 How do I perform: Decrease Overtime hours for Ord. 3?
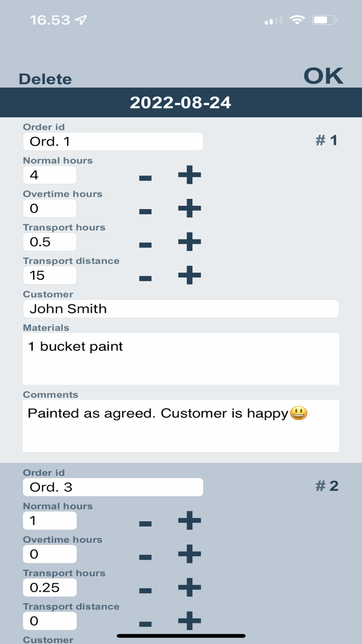pos(145,558)
